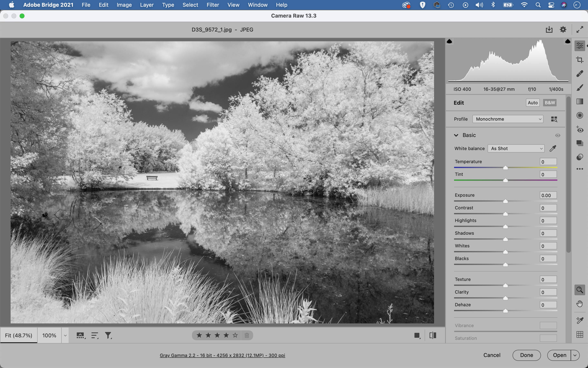Click the edit panel vertical scrollbar
This screenshot has width=588, height=368.
coord(568,175)
